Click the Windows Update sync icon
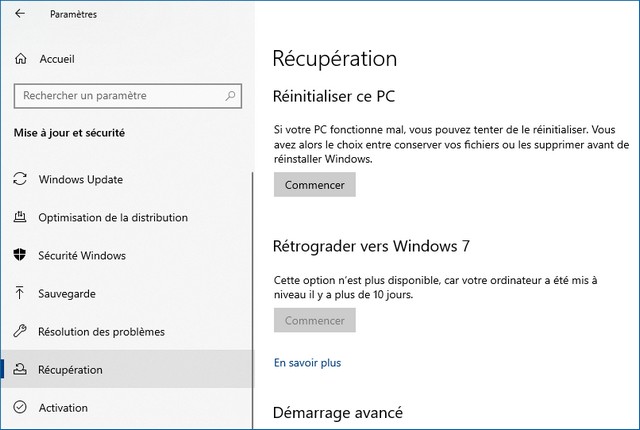This screenshot has height=430, width=640. [20, 180]
